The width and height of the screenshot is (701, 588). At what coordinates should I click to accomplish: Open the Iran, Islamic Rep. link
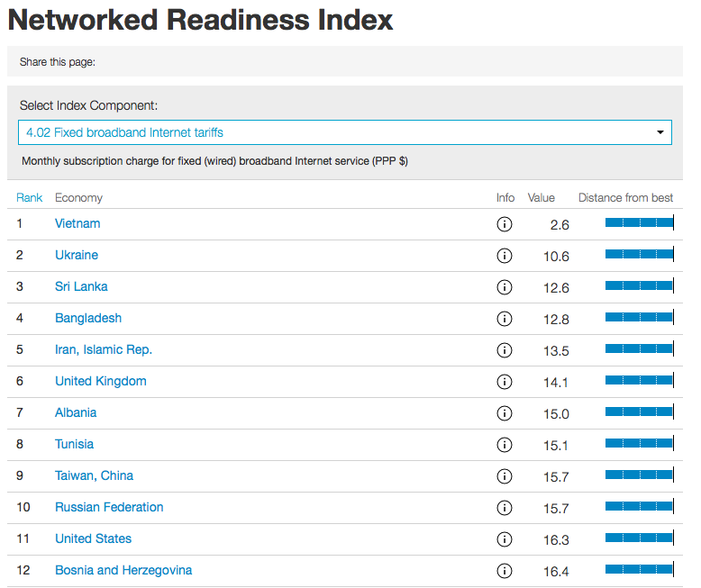pos(104,349)
